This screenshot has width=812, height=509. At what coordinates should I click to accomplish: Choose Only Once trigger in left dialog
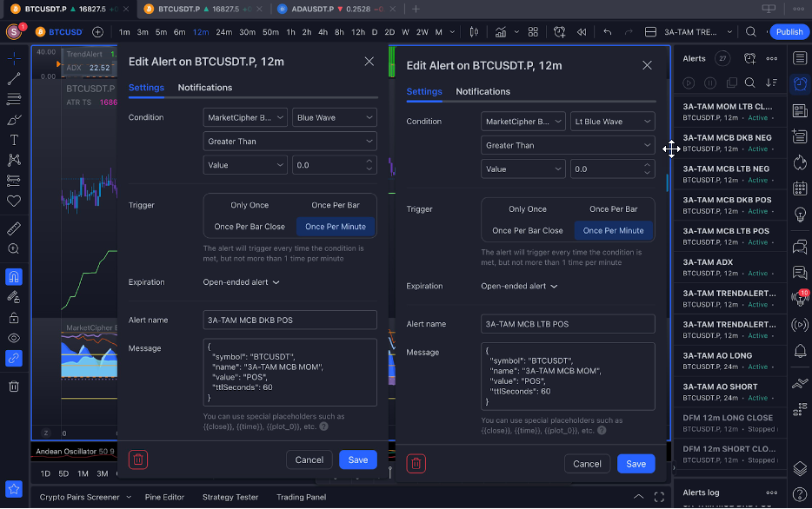point(250,205)
